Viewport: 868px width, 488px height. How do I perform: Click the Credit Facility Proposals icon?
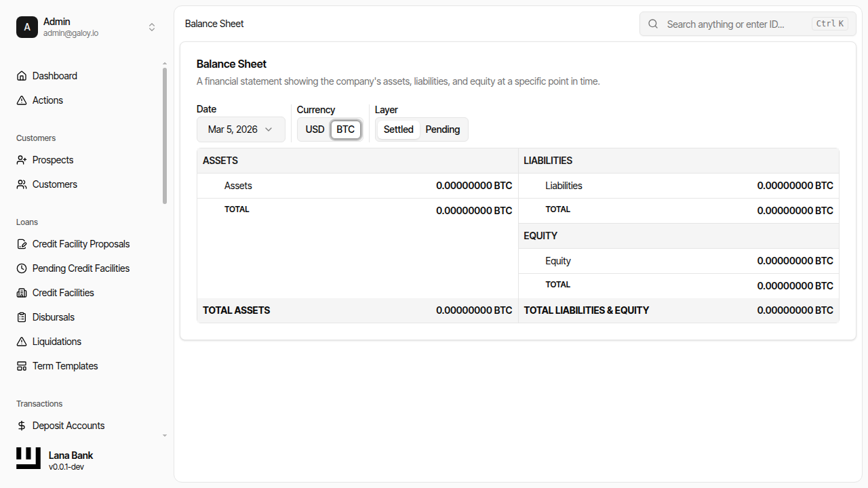22,244
